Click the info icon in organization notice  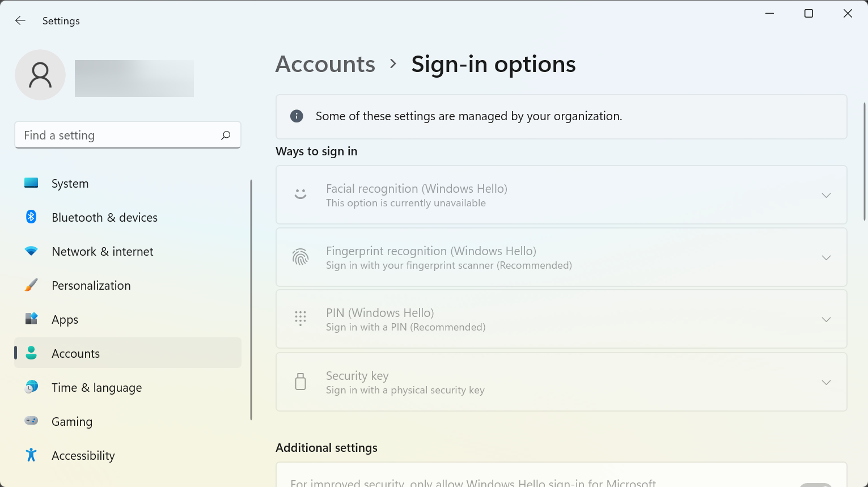(297, 116)
